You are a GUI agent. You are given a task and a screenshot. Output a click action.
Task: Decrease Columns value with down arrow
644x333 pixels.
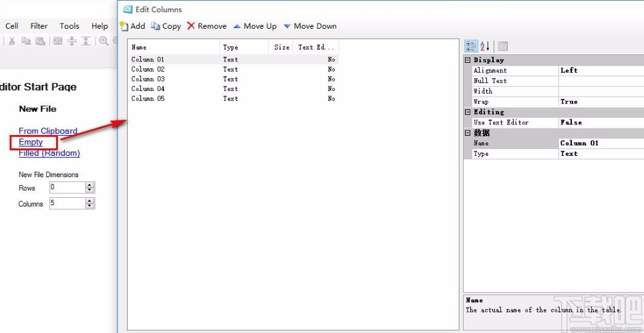tap(90, 206)
